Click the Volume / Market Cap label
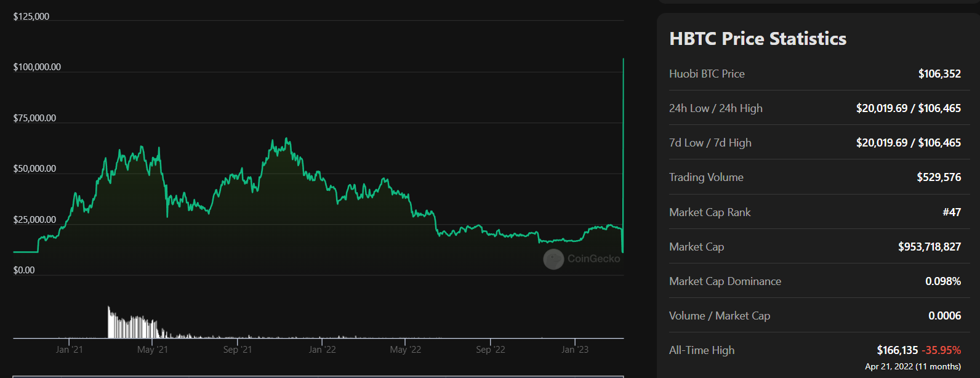 pos(719,316)
